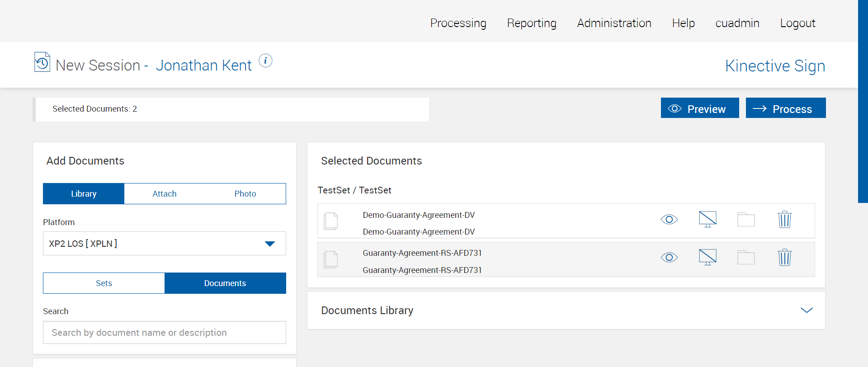Switch to the Attach tab

tap(164, 194)
